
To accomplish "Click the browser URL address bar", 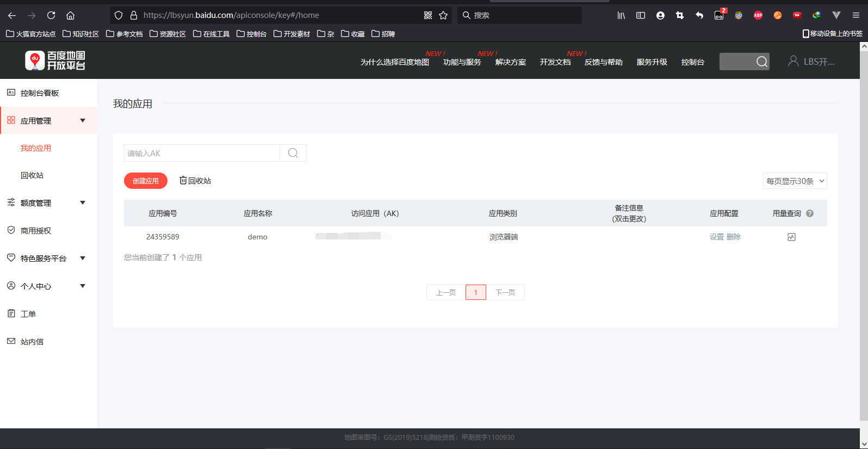I will coord(280,15).
